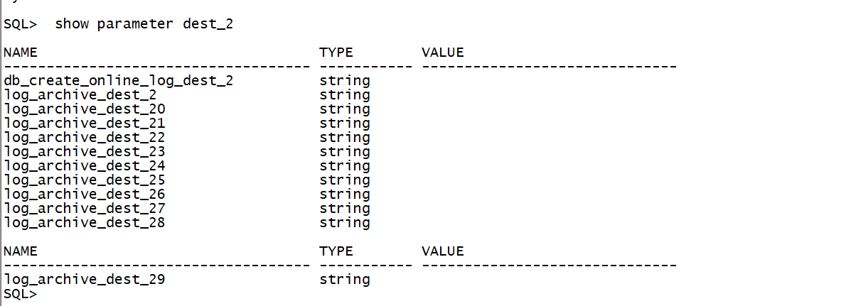The width and height of the screenshot is (868, 306).
Task: Click the log_archive_dest_20 parameter name
Action: point(85,109)
